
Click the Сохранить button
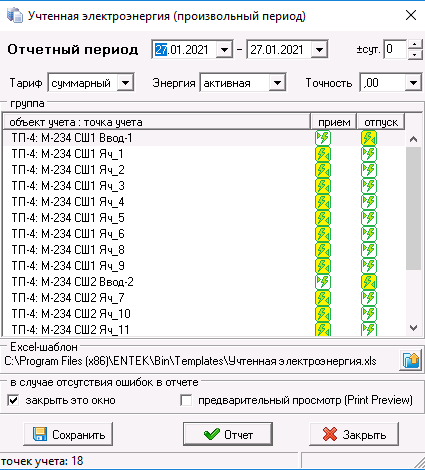[x=68, y=434]
